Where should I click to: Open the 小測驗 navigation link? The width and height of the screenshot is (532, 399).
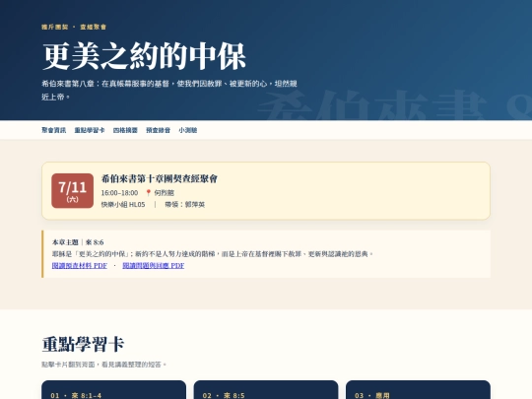[x=188, y=130]
